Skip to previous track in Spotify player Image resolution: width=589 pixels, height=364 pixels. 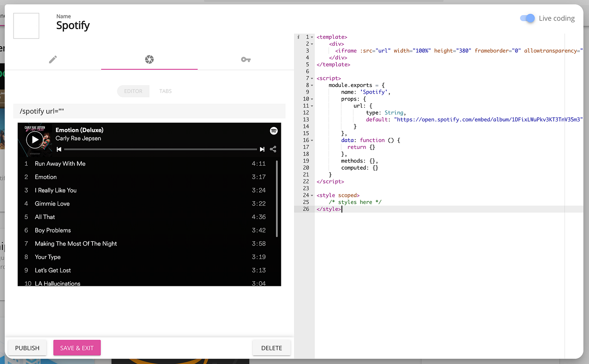[59, 149]
